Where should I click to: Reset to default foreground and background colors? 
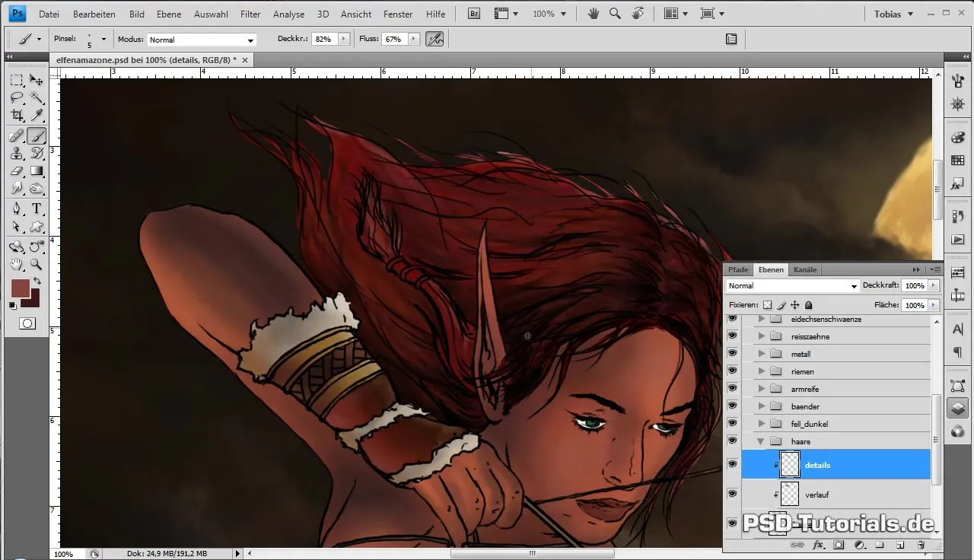click(x=13, y=306)
